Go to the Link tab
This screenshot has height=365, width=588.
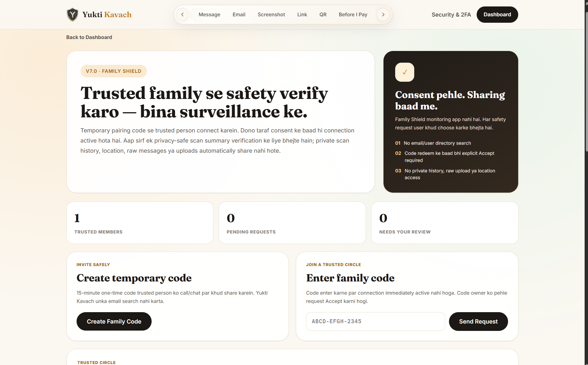302,14
